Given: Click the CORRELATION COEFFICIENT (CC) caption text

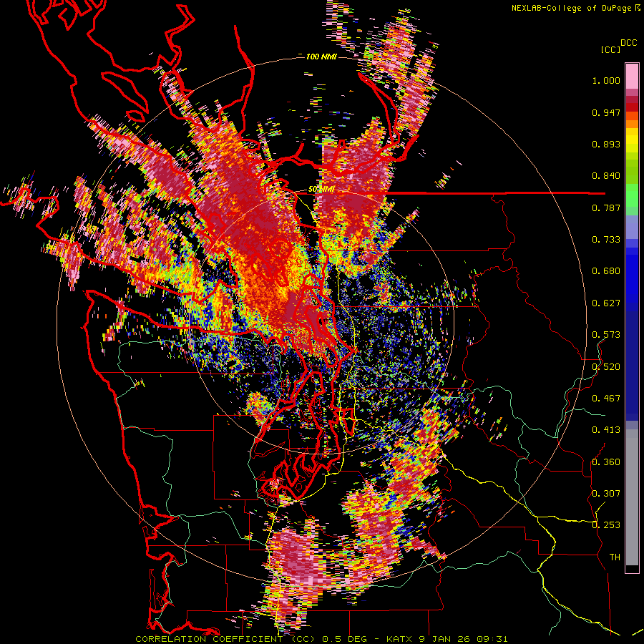Looking at the screenshot, I should 225,639.
